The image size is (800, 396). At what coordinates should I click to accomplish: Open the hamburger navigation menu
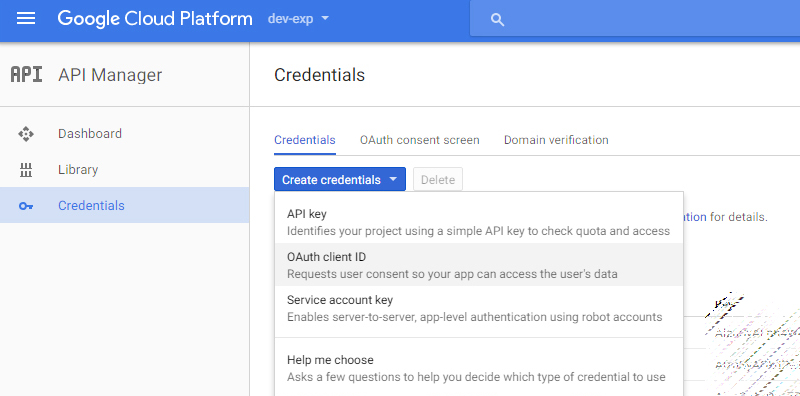26,19
